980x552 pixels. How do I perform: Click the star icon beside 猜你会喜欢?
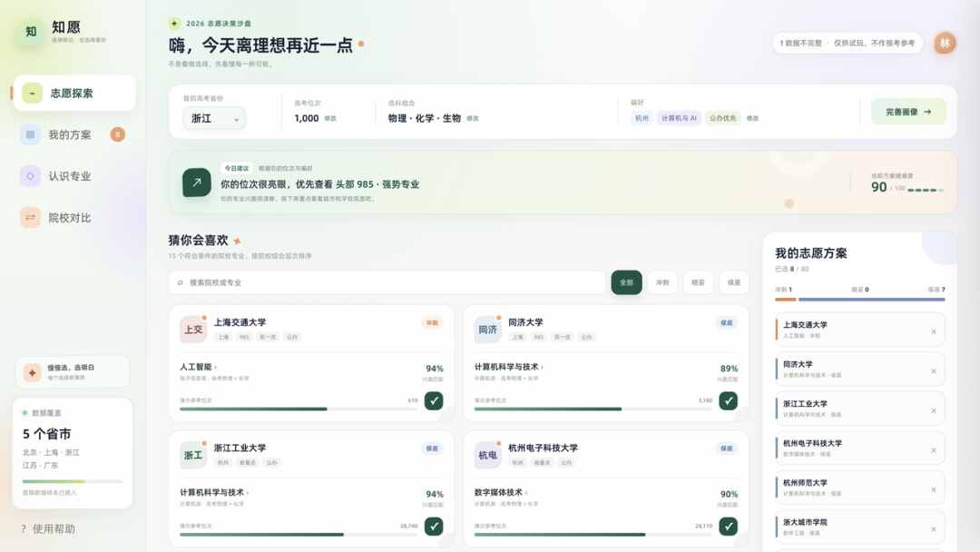[237, 241]
